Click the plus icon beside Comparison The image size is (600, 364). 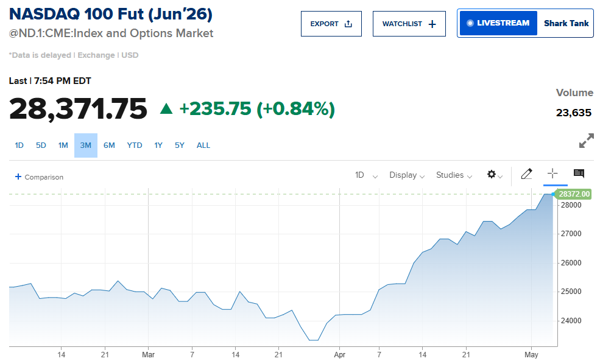pyautogui.click(x=18, y=177)
